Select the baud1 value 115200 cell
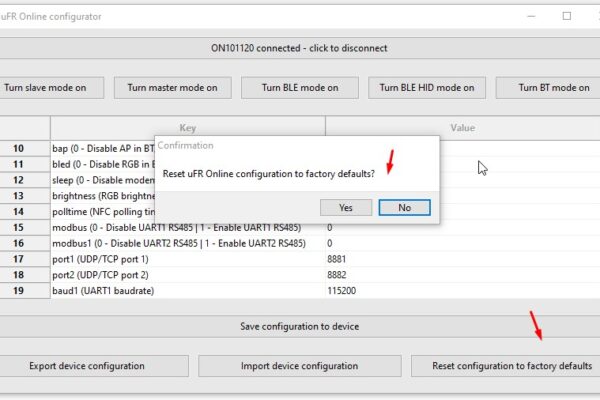This screenshot has width=600, height=400. point(463,291)
